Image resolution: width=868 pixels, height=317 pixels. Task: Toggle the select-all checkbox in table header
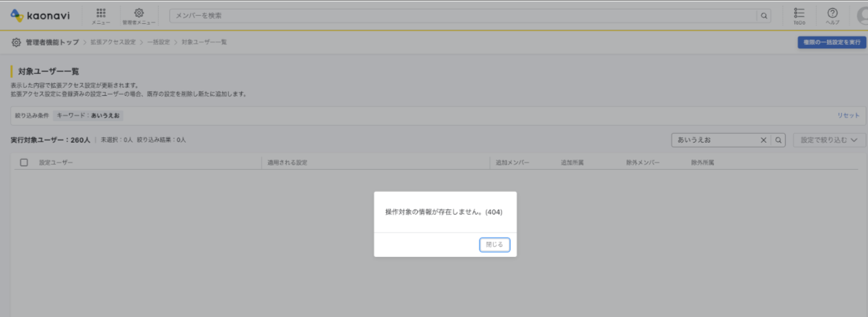[x=24, y=162]
